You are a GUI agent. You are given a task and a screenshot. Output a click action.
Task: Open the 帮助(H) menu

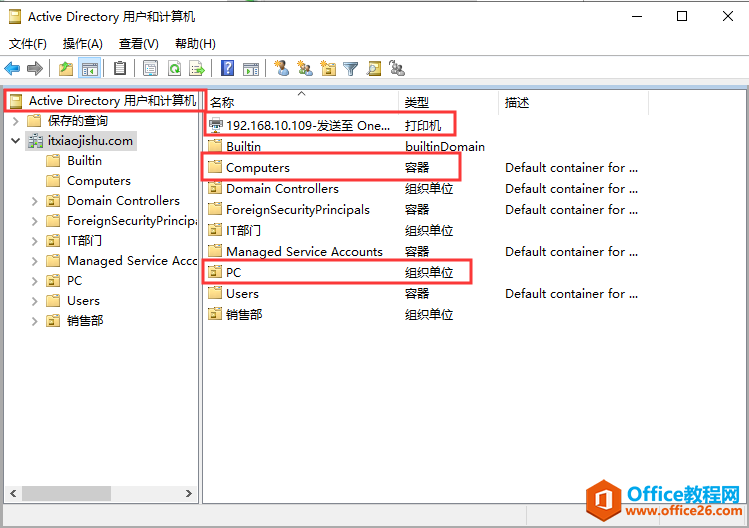pos(195,44)
